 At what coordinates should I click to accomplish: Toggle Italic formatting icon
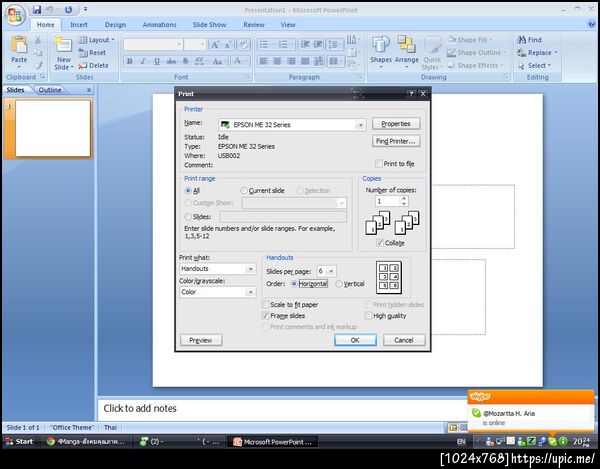(x=143, y=61)
